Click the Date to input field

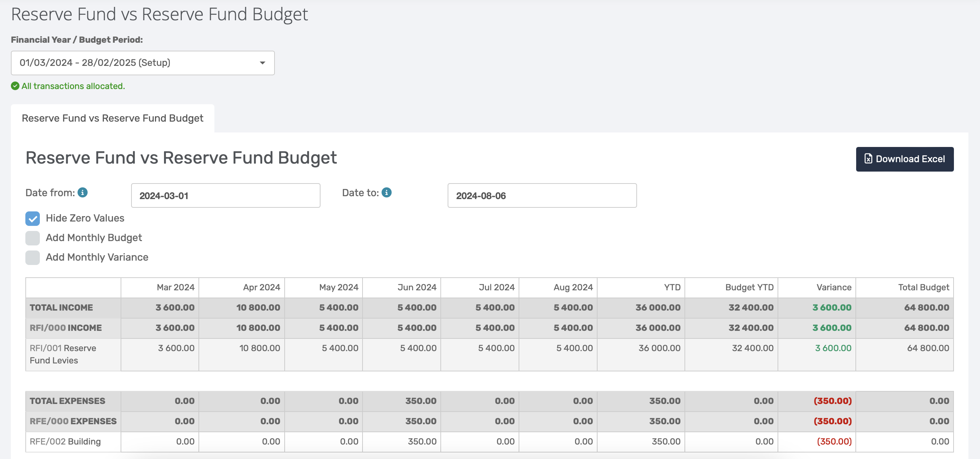(x=542, y=195)
